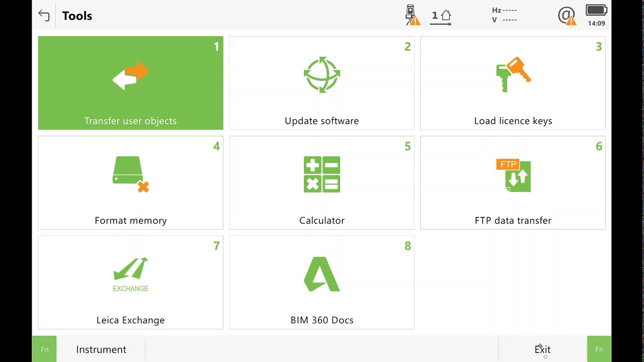Viewport: 644px width, 362px height.
Task: Launch the BIM 360 Docs icon
Action: point(322,274)
